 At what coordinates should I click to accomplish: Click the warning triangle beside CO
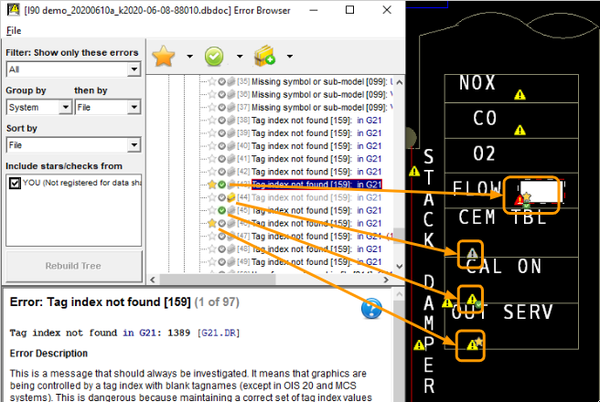[x=518, y=130]
